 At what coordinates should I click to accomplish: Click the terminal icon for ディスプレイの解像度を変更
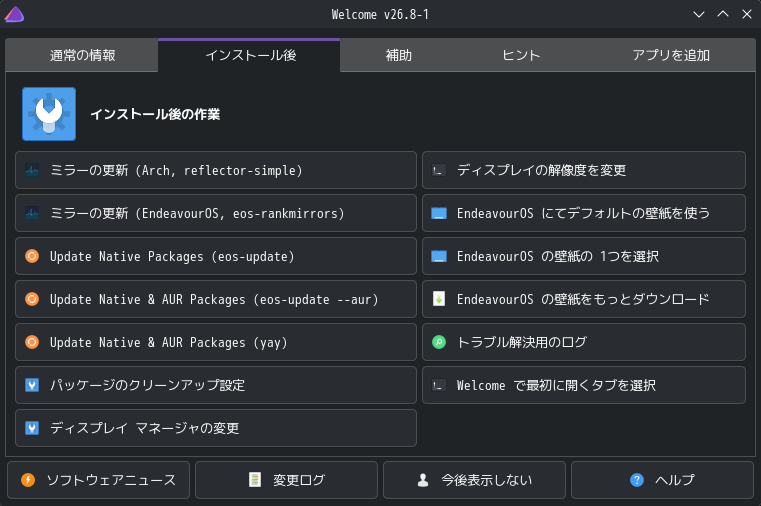[439, 170]
